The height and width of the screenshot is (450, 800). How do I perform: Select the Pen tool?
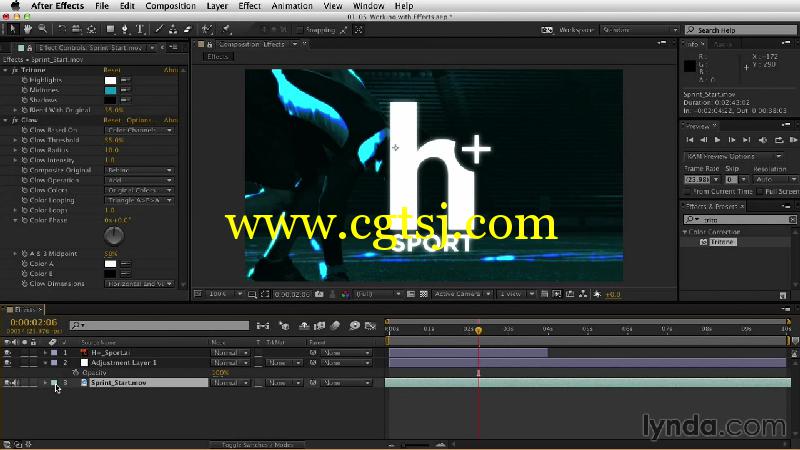[x=124, y=30]
